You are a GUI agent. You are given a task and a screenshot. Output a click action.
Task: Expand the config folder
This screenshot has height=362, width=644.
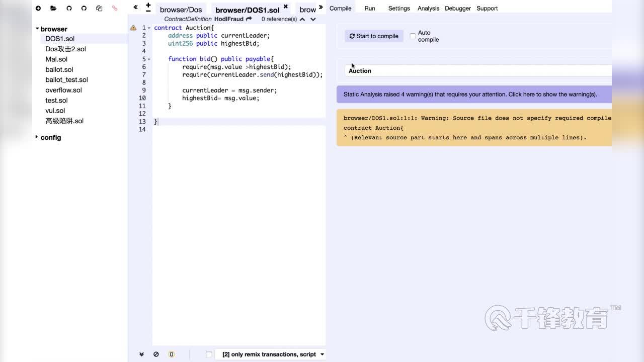coord(37,137)
